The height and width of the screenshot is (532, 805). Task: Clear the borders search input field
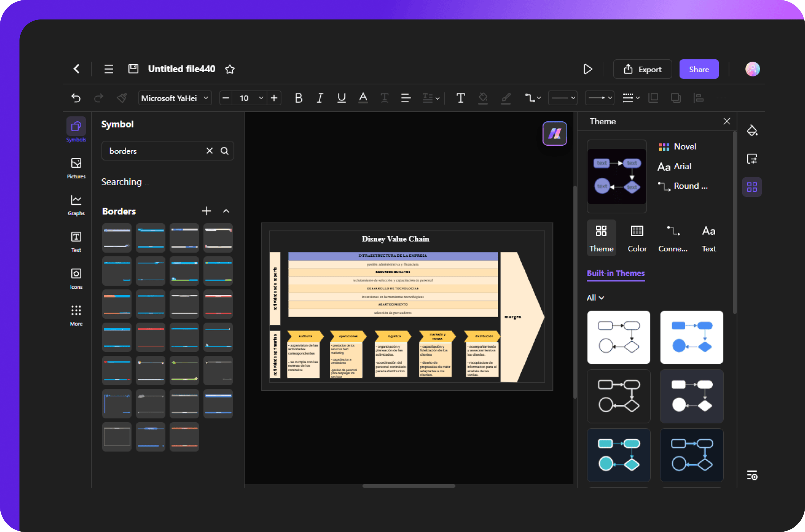click(208, 151)
